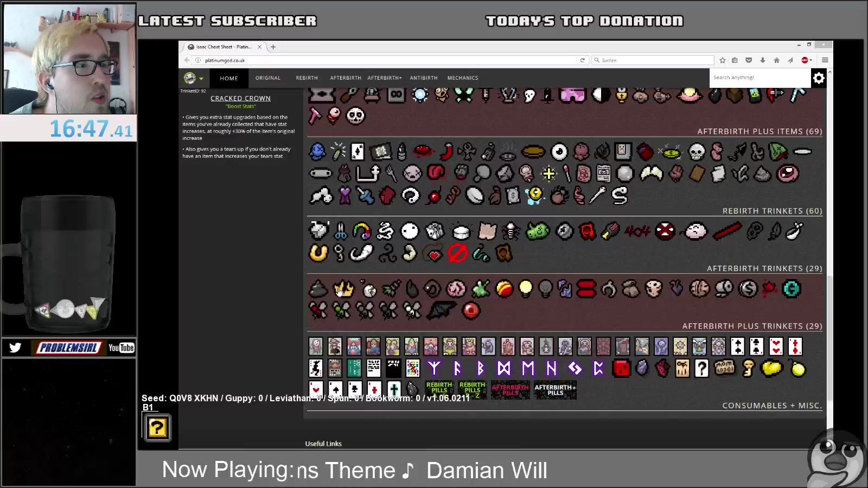
Task: Select the red lips item icon
Action: coord(423,151)
